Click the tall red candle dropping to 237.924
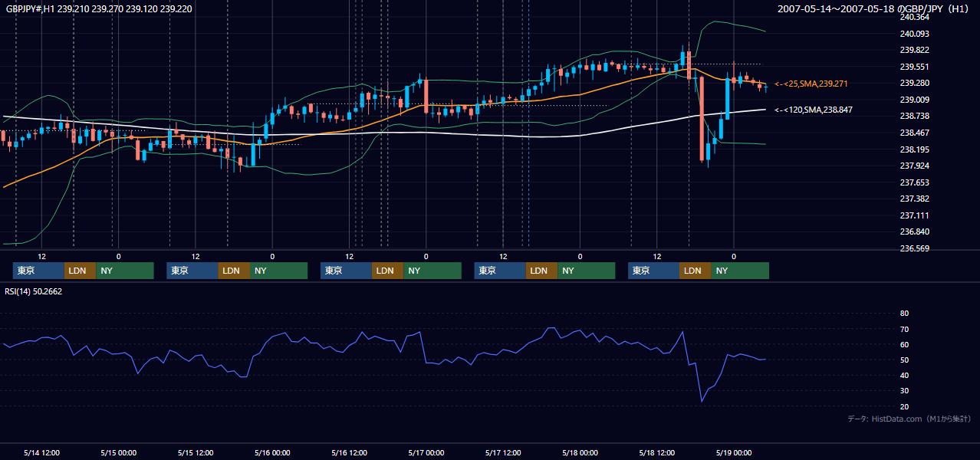The image size is (980, 460). click(x=702, y=117)
